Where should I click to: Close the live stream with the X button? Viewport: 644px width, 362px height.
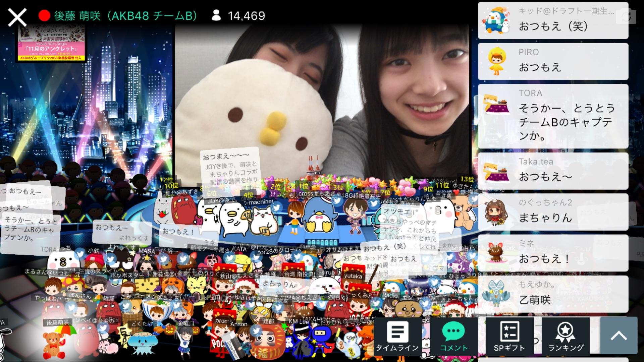click(17, 17)
